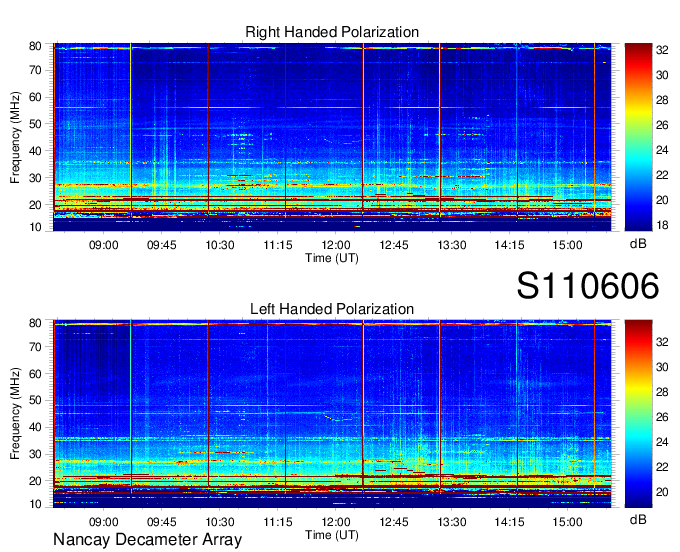Click the 26 value on Left Handed colorbar
The image size is (680, 552).
662,417
